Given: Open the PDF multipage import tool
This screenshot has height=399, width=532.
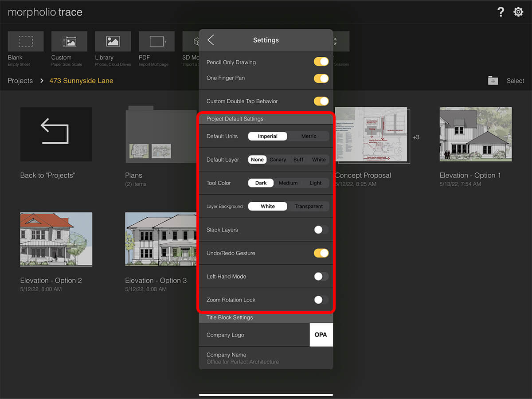Looking at the screenshot, I should 156,41.
